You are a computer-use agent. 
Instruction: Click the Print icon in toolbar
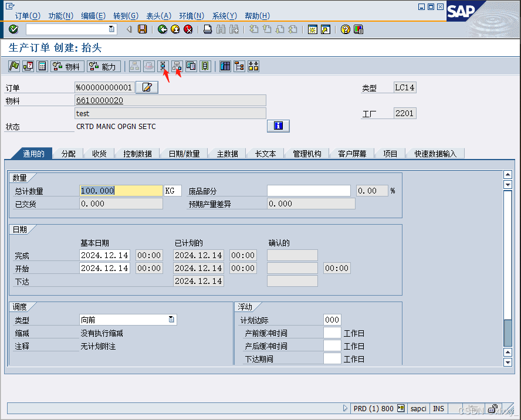(208, 29)
